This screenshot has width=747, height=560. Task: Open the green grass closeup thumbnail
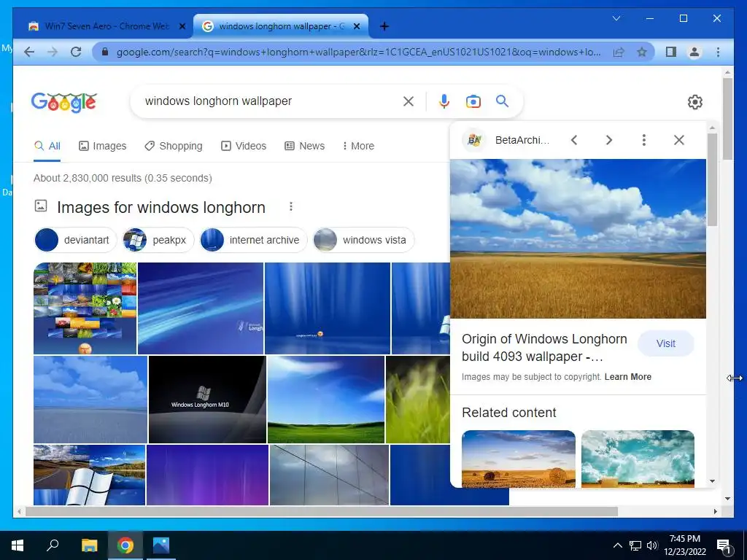418,400
